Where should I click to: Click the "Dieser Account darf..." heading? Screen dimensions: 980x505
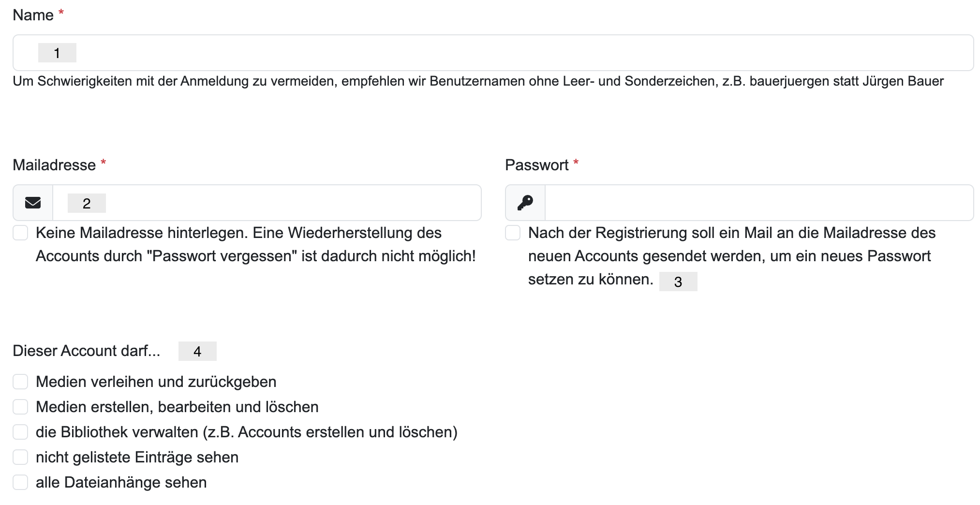pos(86,351)
